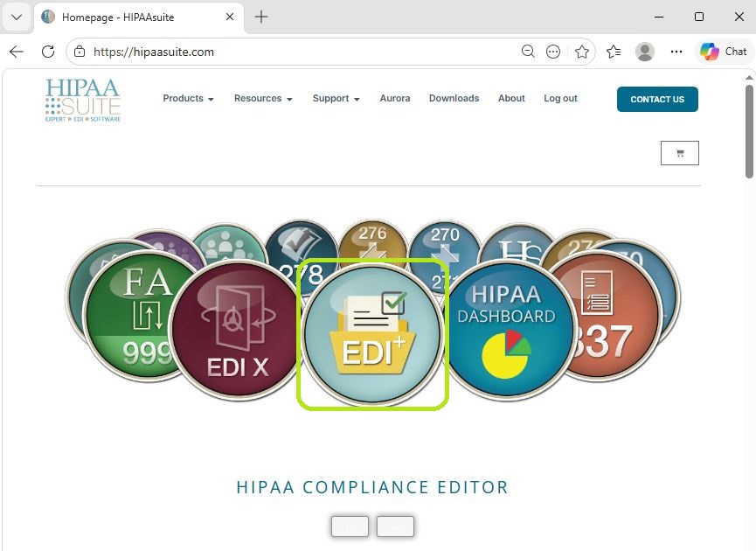Open the Aurora page
The width and height of the screenshot is (756, 551).
pyautogui.click(x=395, y=99)
